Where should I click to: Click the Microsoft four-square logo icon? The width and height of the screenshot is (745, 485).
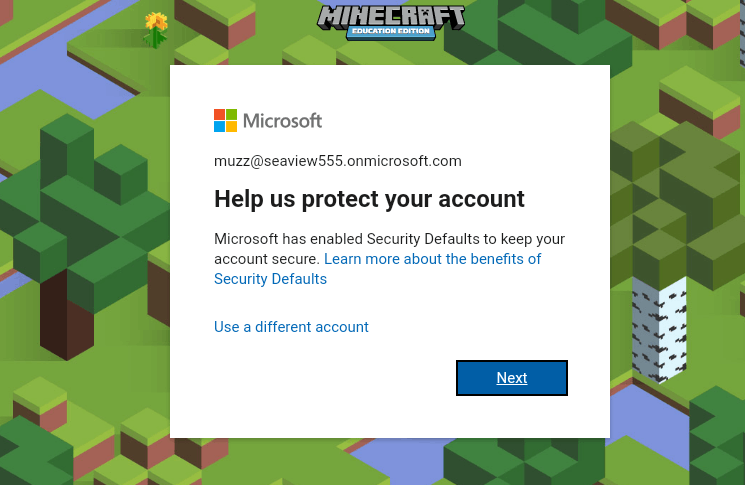click(225, 120)
